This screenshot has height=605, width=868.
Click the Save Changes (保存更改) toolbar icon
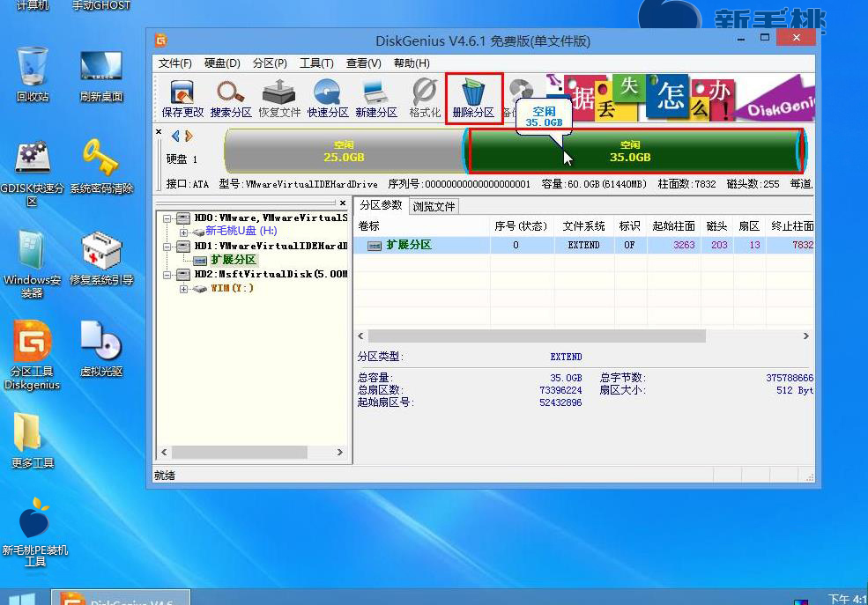(182, 99)
